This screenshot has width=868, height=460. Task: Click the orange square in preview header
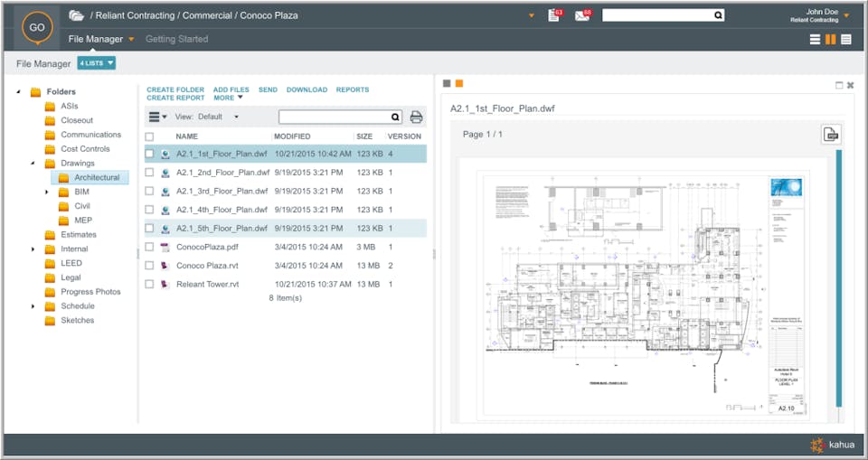tap(459, 83)
